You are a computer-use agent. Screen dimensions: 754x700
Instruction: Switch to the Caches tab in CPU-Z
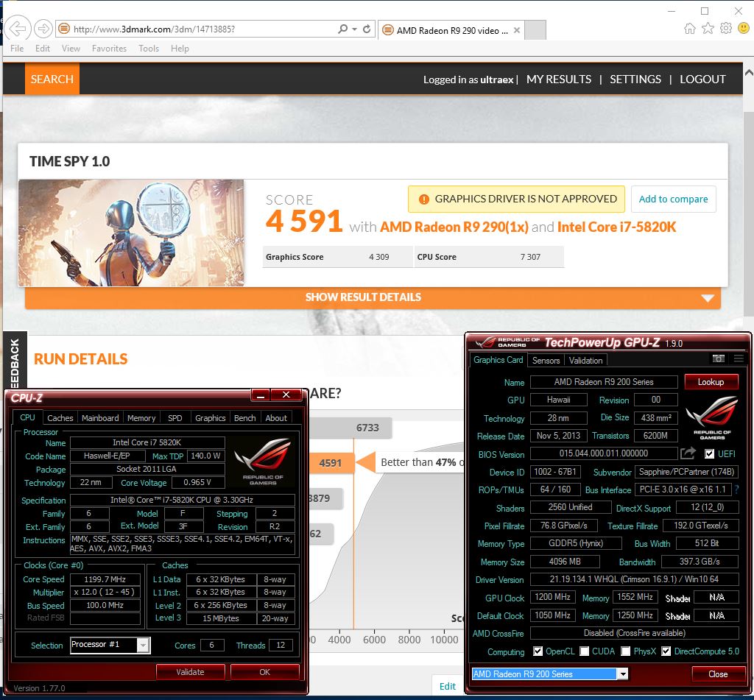click(x=60, y=418)
